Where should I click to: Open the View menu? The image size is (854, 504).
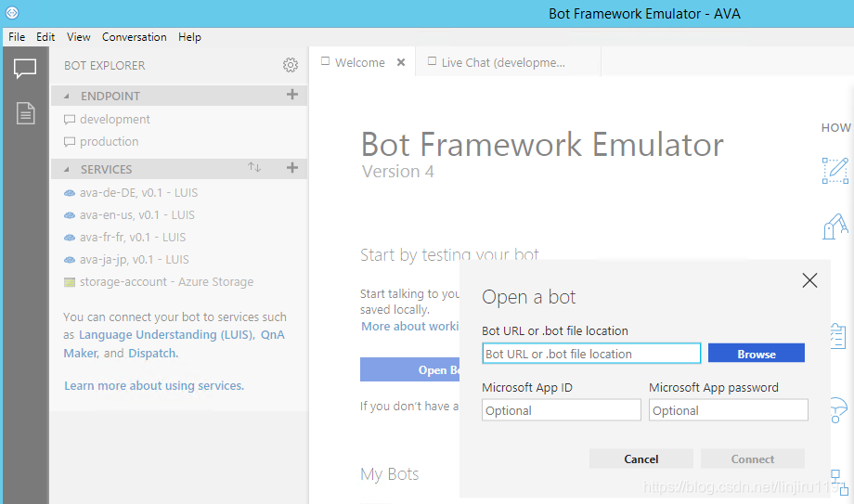[78, 37]
